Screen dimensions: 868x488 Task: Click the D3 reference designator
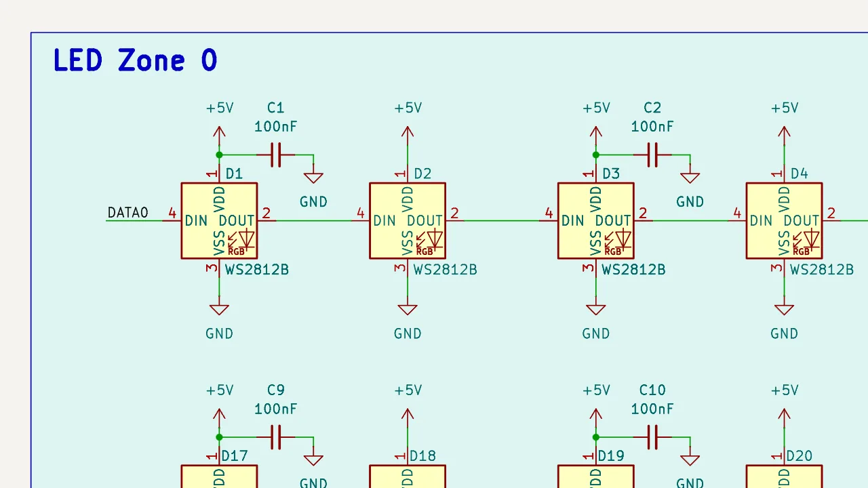pos(611,174)
